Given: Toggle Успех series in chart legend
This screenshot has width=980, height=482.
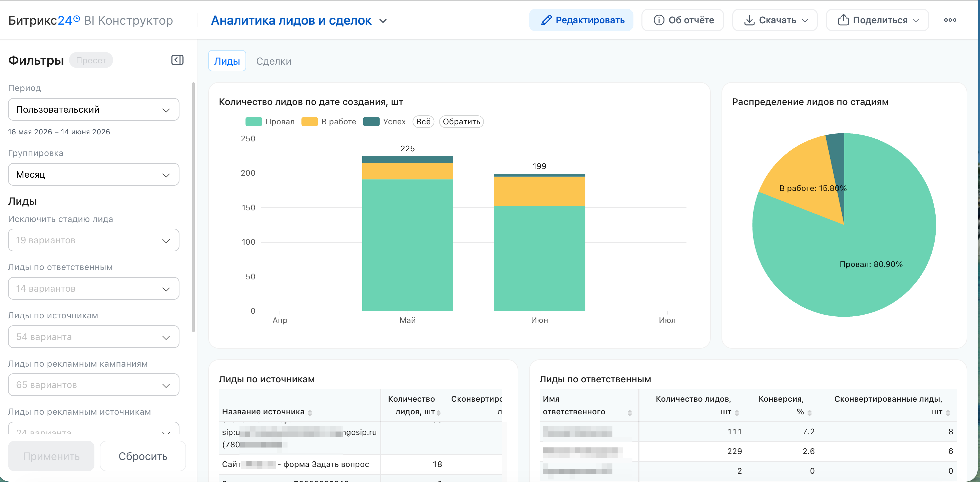Looking at the screenshot, I should click(384, 122).
